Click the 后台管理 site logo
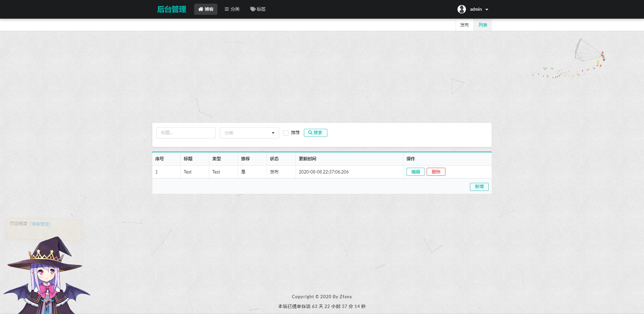Image resolution: width=644 pixels, height=314 pixels. (x=171, y=9)
